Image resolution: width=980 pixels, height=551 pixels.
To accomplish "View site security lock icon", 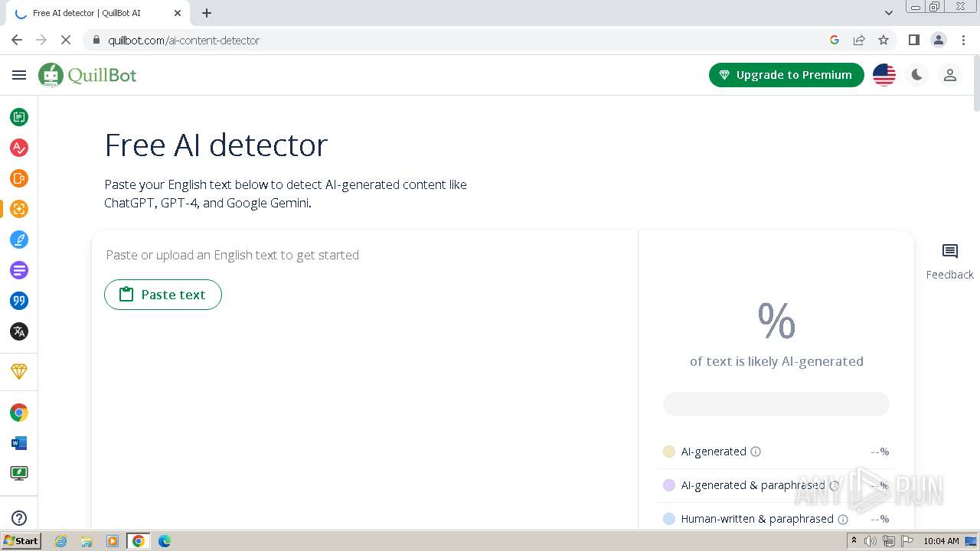I will (x=96, y=40).
